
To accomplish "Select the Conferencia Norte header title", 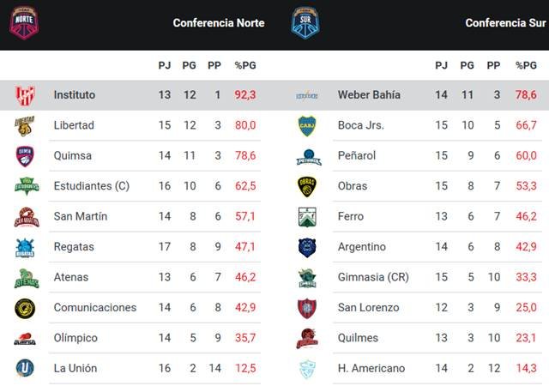I will 218,23.
